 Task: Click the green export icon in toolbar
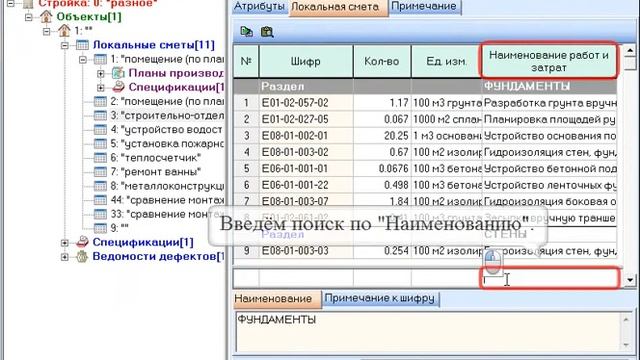click(247, 31)
